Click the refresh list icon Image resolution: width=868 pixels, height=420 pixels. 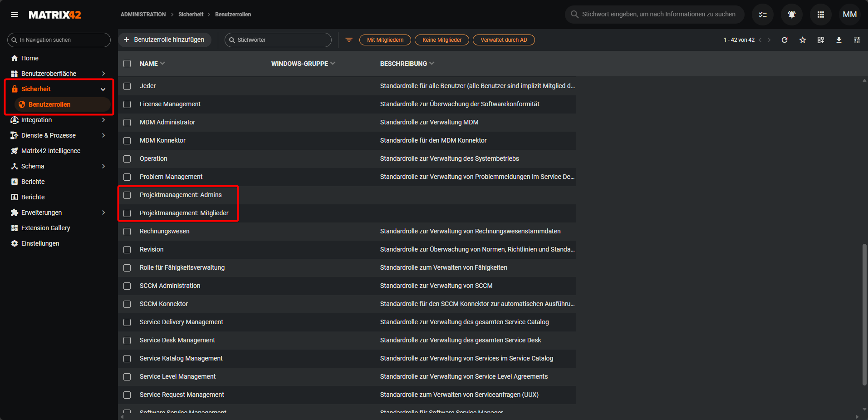coord(785,40)
